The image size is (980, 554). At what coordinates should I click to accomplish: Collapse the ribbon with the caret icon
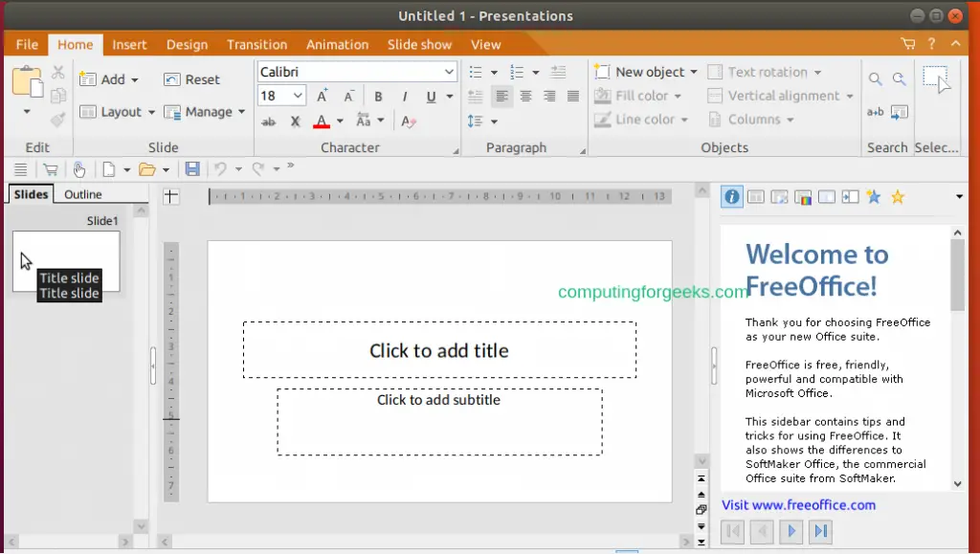[x=956, y=44]
